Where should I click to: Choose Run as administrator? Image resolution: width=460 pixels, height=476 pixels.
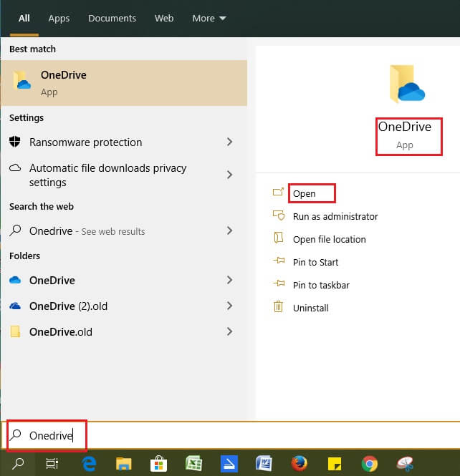[335, 216]
